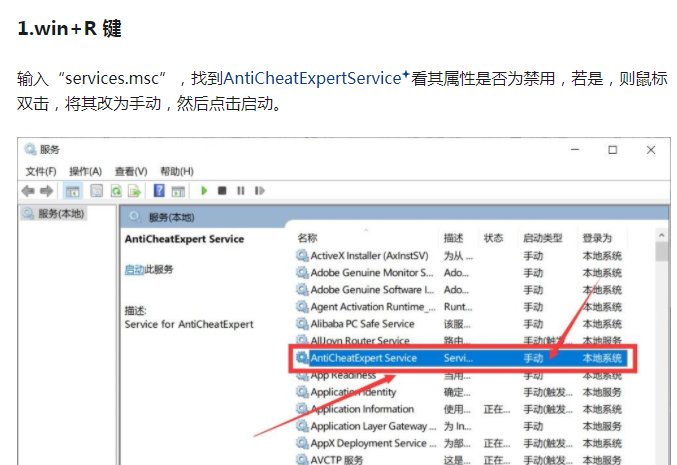Open the 查看(V) menu
The width and height of the screenshot is (677, 465).
(x=131, y=171)
